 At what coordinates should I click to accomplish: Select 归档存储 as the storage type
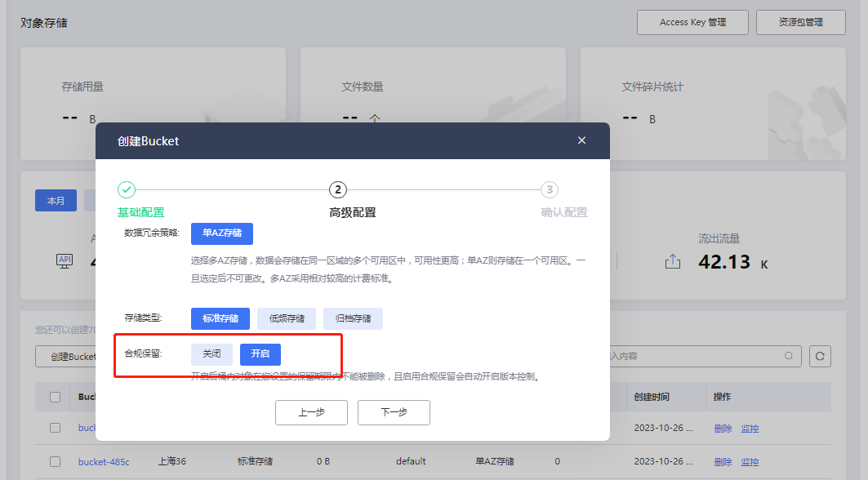(x=353, y=318)
